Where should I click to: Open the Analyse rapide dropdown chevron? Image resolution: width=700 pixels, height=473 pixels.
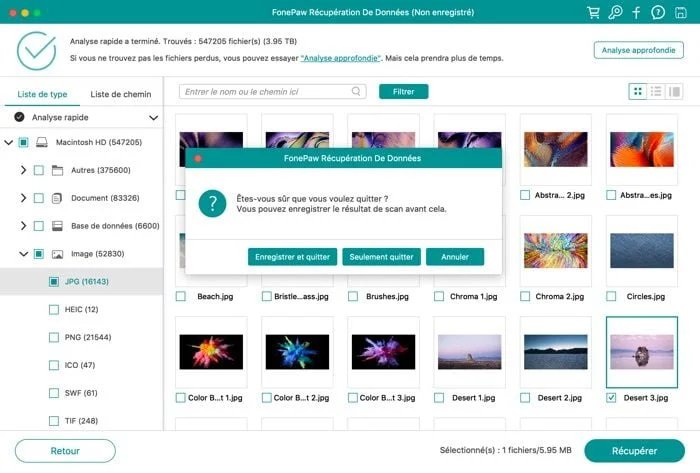point(154,118)
